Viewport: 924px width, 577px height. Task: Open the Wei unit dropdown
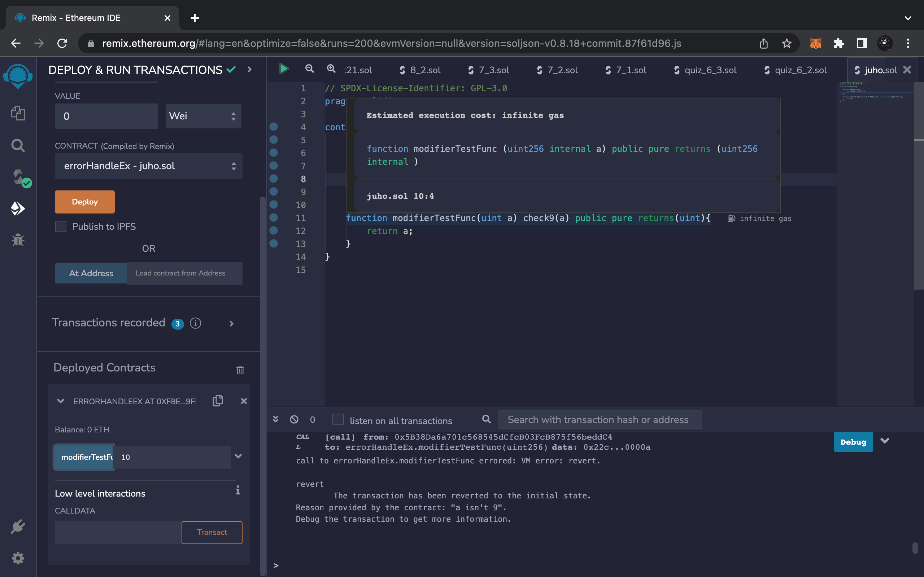[x=203, y=116]
